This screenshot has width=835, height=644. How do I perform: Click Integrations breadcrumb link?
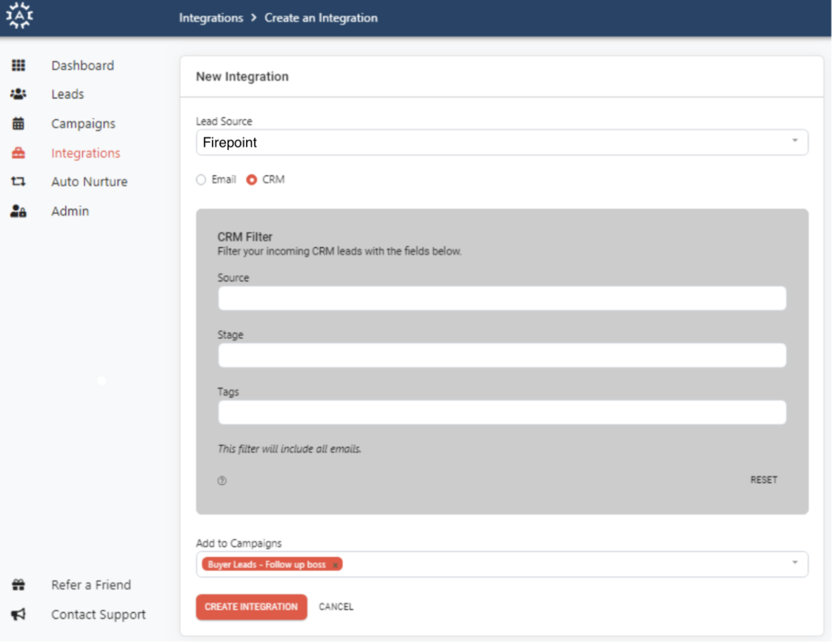(x=211, y=18)
